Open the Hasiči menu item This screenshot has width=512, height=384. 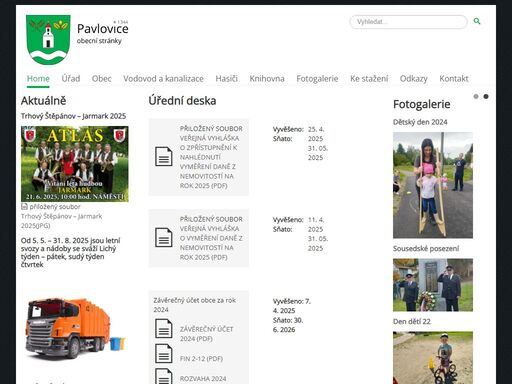pyautogui.click(x=226, y=79)
